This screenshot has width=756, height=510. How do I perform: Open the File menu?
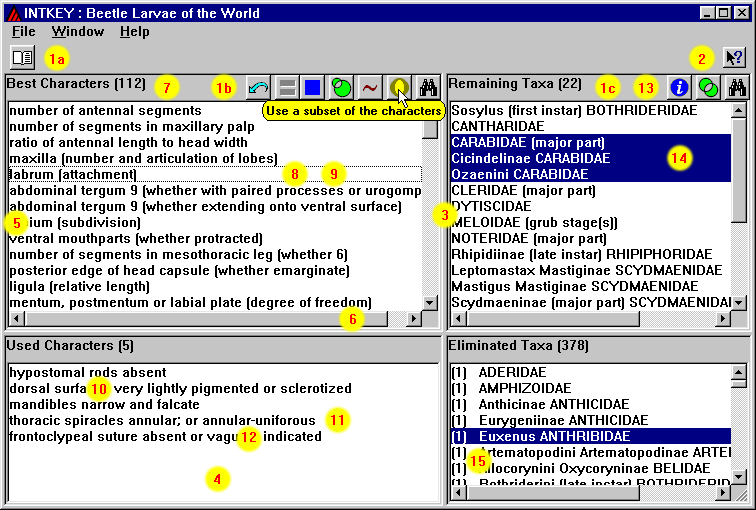click(24, 32)
